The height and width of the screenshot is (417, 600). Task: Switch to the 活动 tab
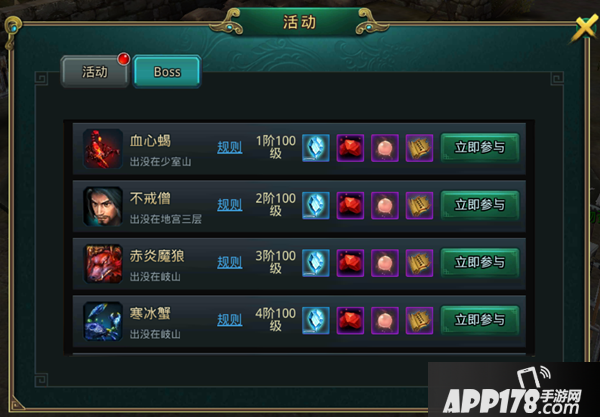[x=95, y=72]
